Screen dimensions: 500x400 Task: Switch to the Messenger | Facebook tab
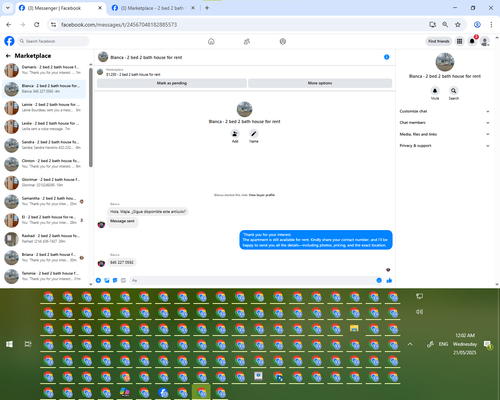point(60,8)
